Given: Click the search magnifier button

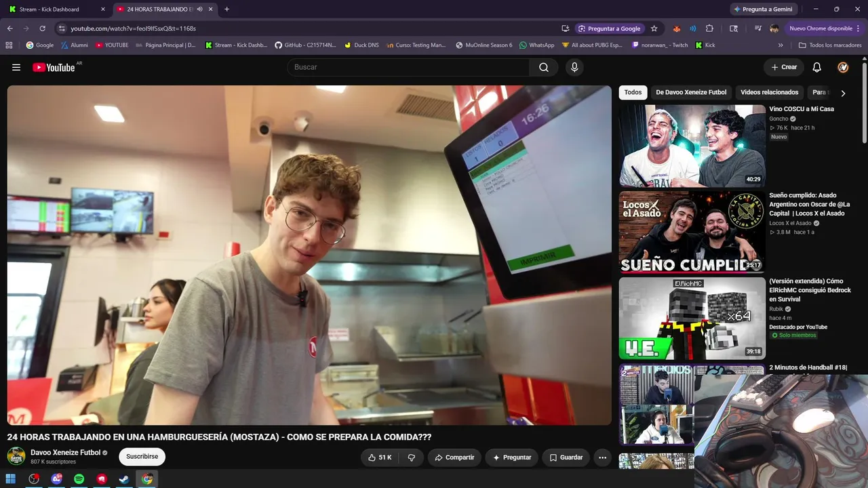Looking at the screenshot, I should click(x=544, y=67).
